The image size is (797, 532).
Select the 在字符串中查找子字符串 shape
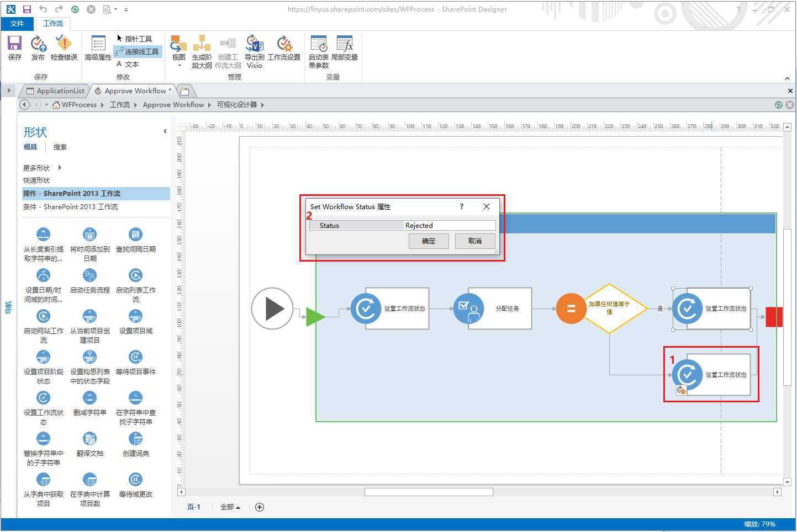(x=135, y=408)
